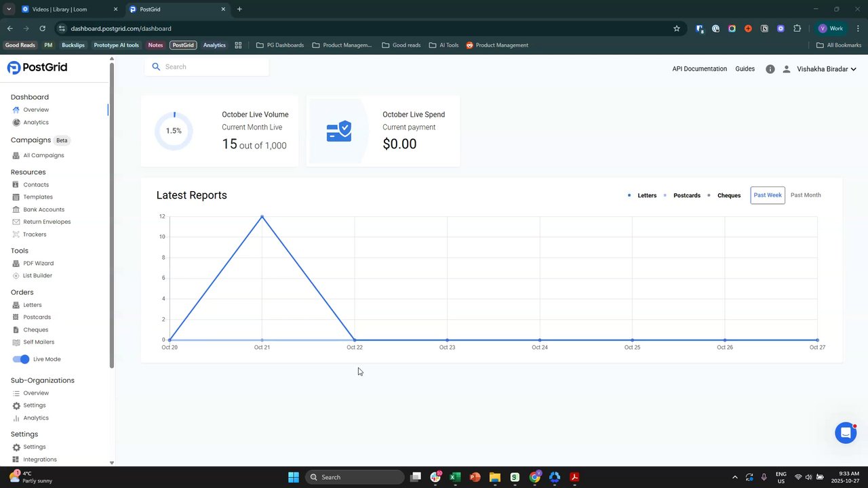Image resolution: width=868 pixels, height=488 pixels.
Task: Click the dashboard search field
Action: [x=207, y=67]
